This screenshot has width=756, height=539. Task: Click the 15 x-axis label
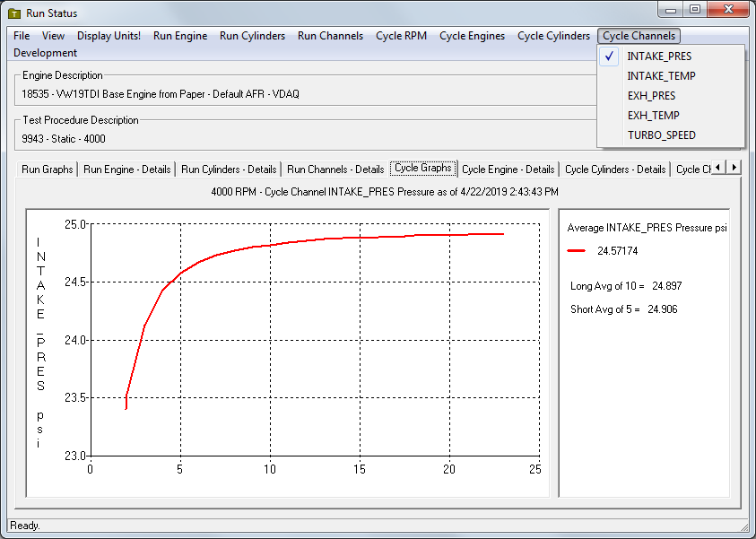point(360,470)
